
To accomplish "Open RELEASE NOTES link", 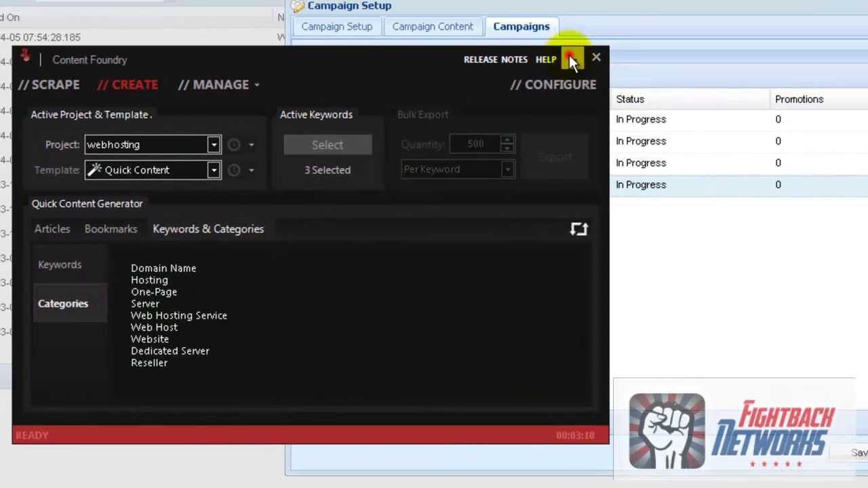I will (496, 60).
